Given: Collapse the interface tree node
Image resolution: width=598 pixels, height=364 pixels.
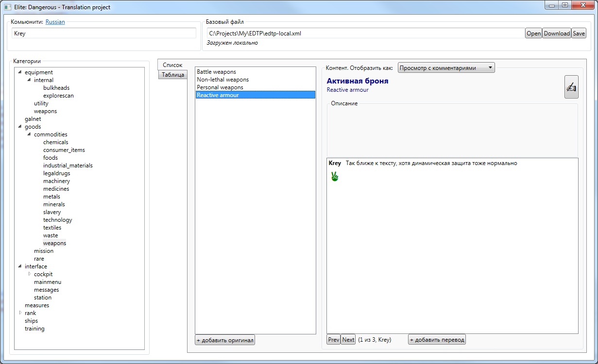Looking at the screenshot, I should (x=19, y=266).
